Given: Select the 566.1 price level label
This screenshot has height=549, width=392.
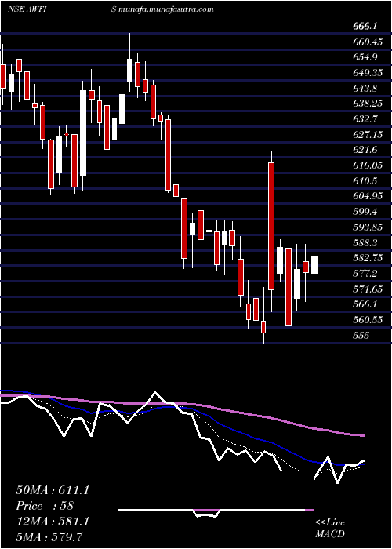Looking at the screenshot, I should pyautogui.click(x=365, y=304).
